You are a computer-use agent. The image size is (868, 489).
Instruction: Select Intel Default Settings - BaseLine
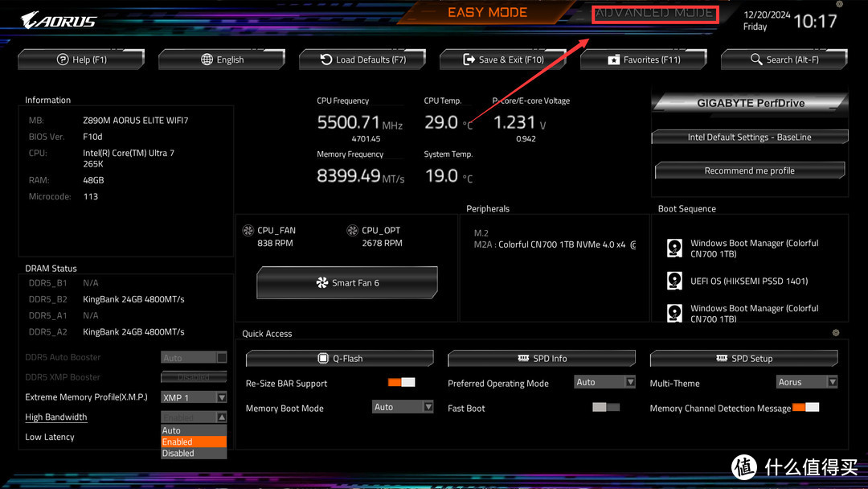tap(750, 137)
